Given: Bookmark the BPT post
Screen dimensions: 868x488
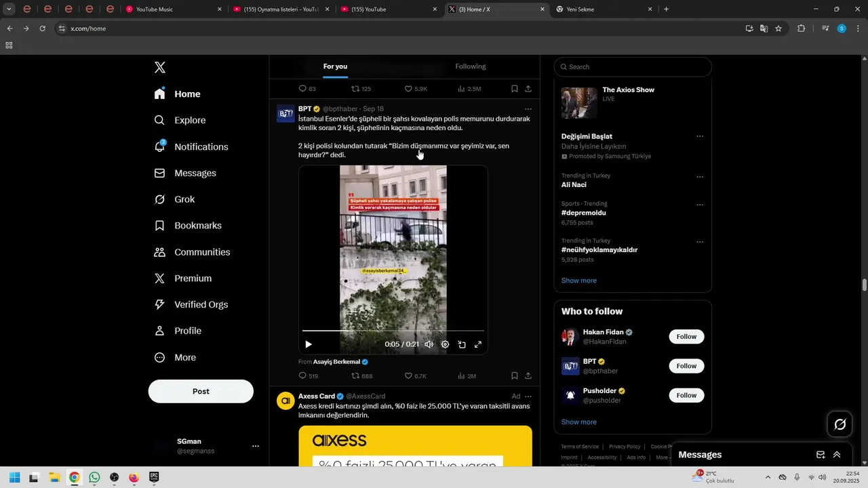Looking at the screenshot, I should click(x=515, y=375).
